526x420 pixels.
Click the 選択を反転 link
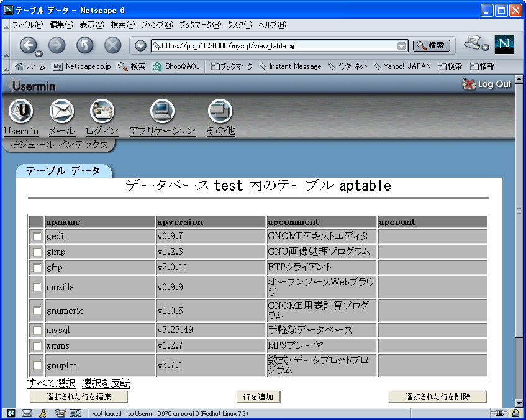point(106,383)
